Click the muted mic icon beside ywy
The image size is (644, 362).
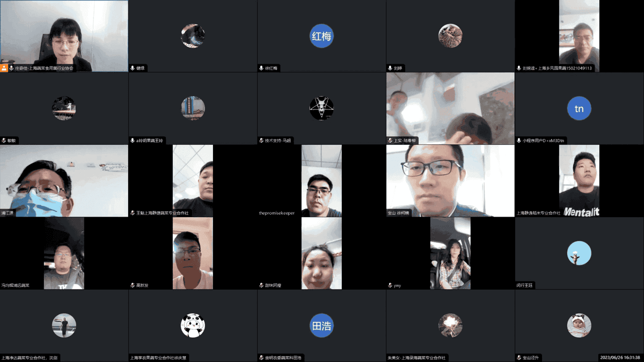tap(390, 285)
